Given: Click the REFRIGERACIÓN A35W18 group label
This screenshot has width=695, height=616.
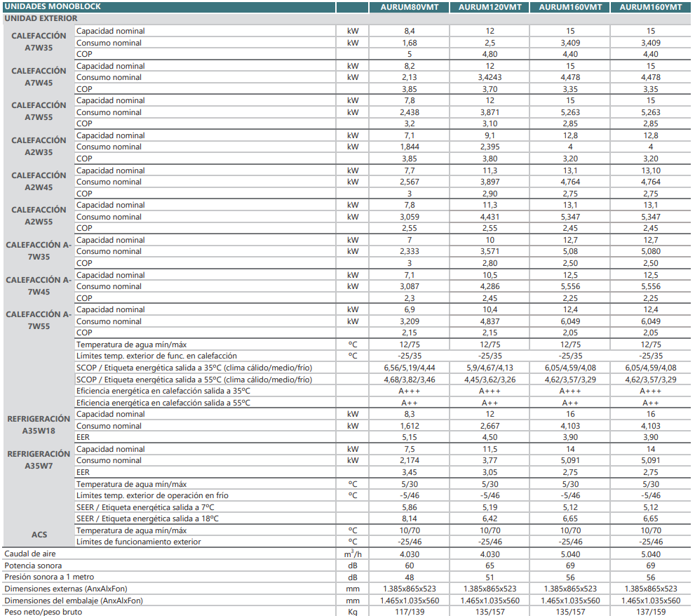Looking at the screenshot, I should tap(39, 424).
